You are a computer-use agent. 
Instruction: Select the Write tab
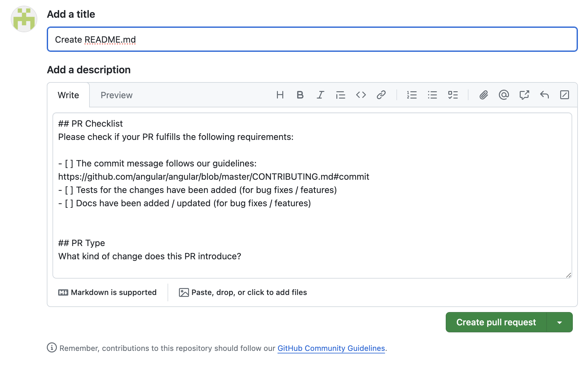pyautogui.click(x=68, y=95)
